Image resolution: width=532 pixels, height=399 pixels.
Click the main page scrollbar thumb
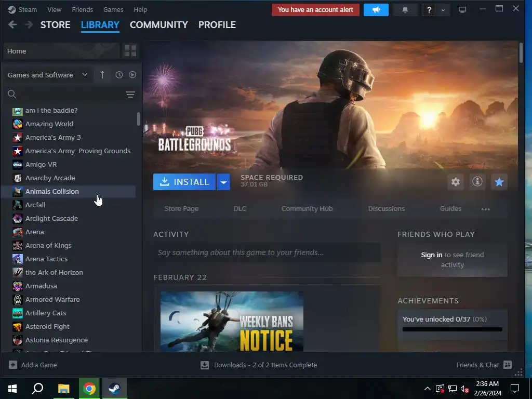coord(521,52)
